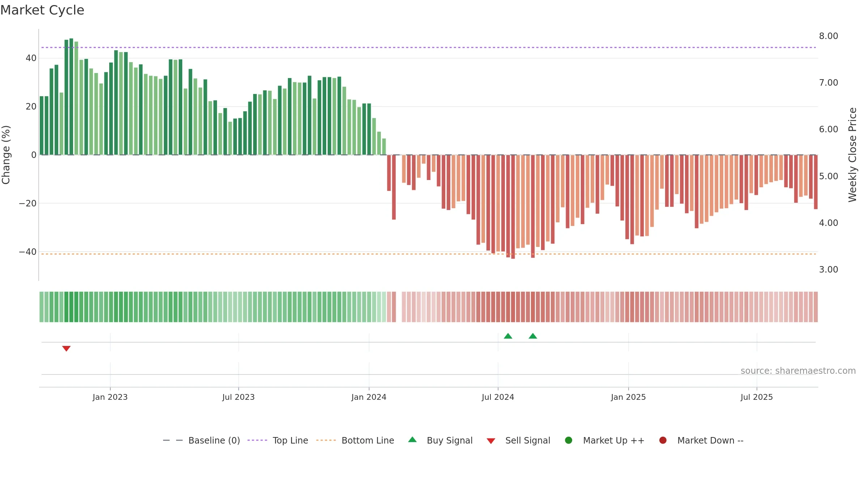Click the Change (%) axis title

6,155
